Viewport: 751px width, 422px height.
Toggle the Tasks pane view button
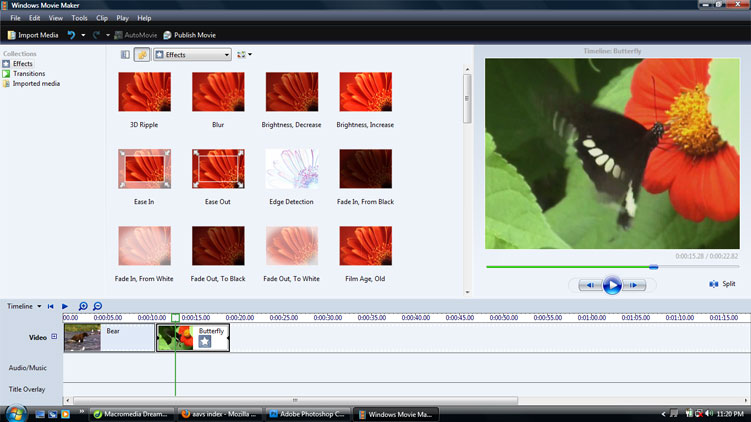coord(125,55)
